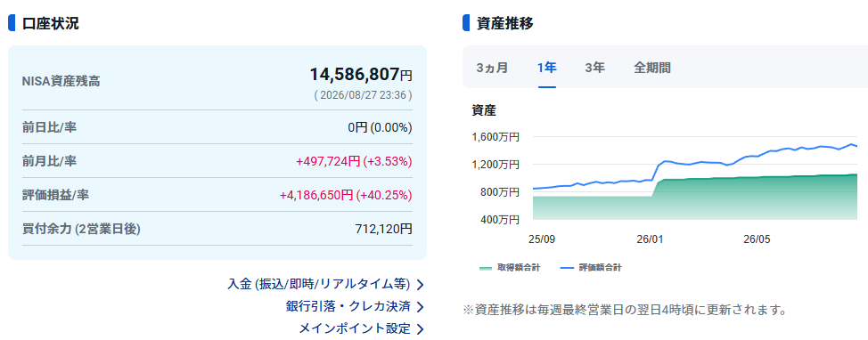Image resolution: width=868 pixels, height=340 pixels.
Task: Click the 前月比/率 value +497,724円
Action: [x=329, y=161]
